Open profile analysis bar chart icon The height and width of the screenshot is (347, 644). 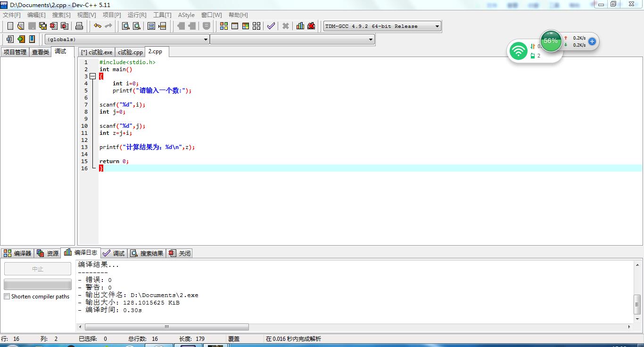[x=300, y=26]
